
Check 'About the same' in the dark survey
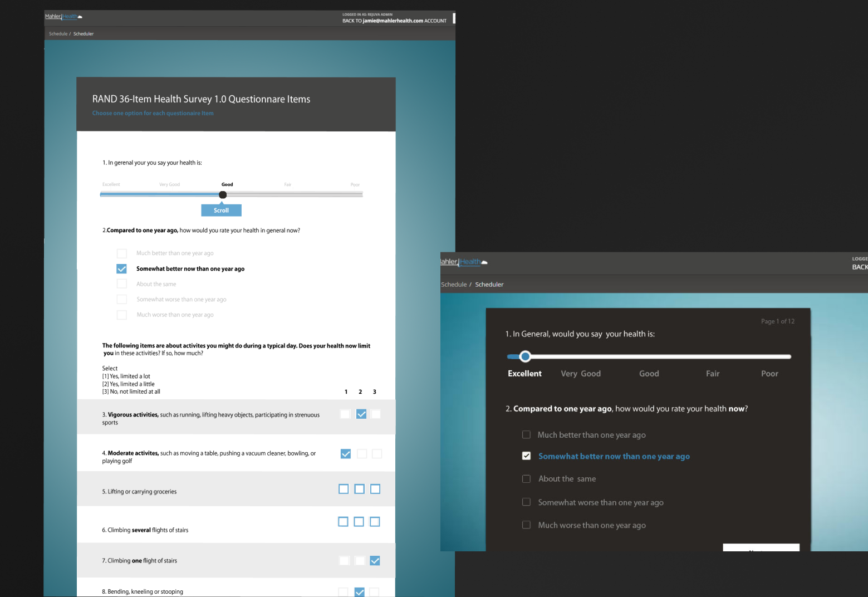pyautogui.click(x=526, y=479)
